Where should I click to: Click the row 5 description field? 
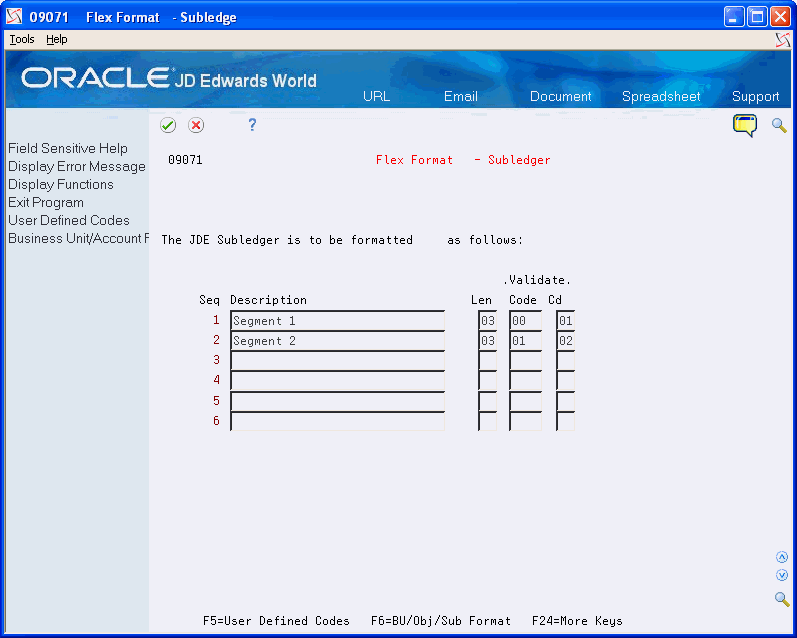pyautogui.click(x=338, y=401)
